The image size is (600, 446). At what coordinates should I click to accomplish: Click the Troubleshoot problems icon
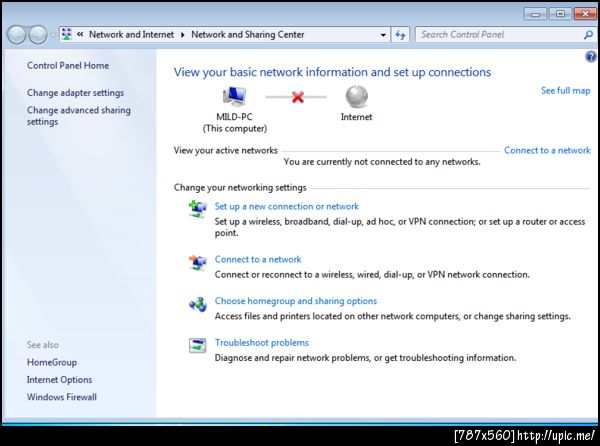tap(198, 345)
